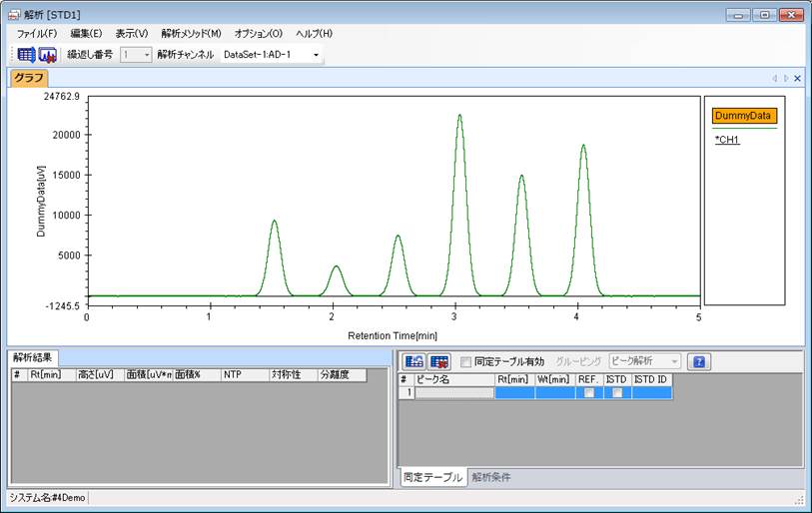Click the *CH1 channel link in legend
Viewport: 812px width, 513px height.
pyautogui.click(x=726, y=140)
